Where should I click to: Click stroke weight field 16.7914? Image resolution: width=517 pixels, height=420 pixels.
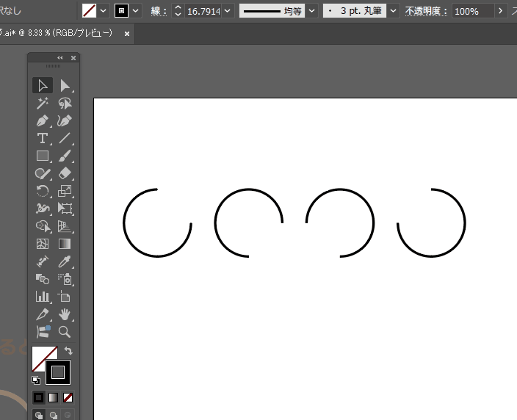click(203, 11)
